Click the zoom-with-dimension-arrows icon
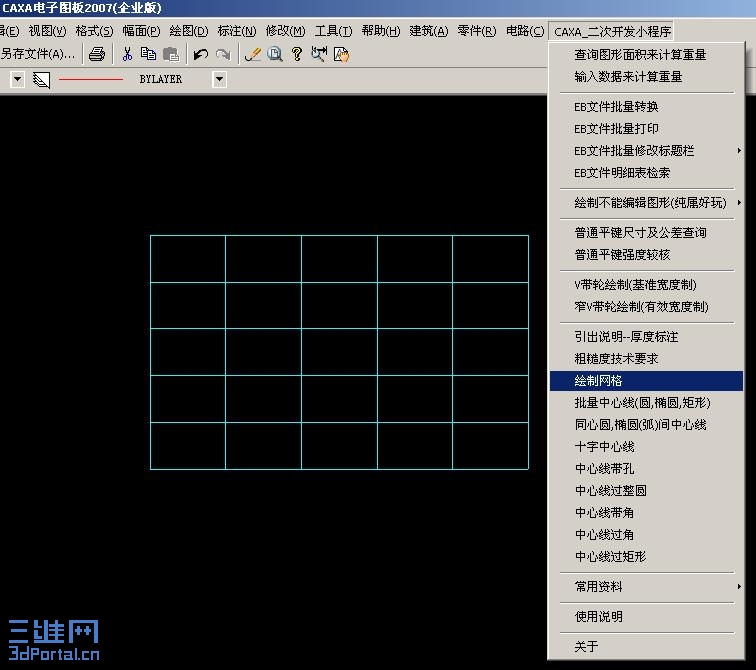The image size is (756, 670). click(x=319, y=54)
